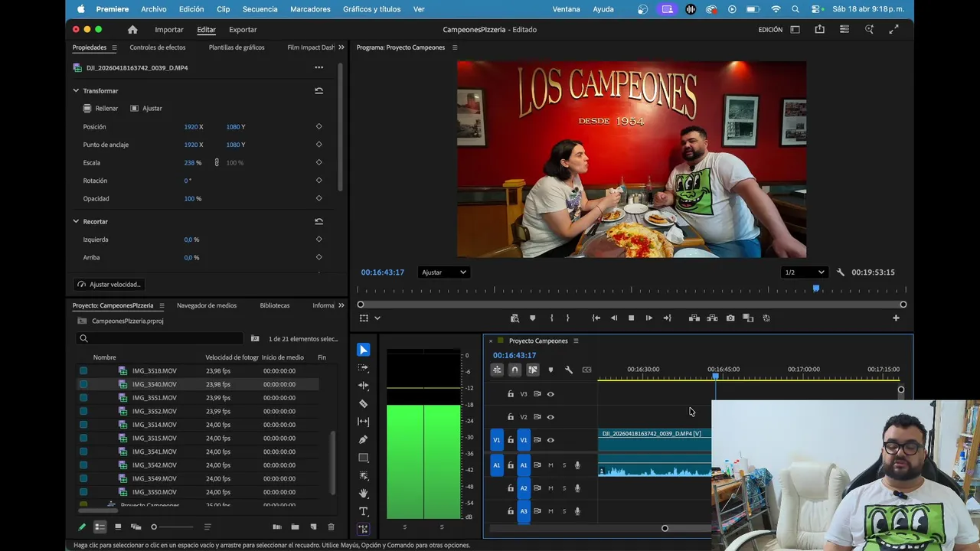This screenshot has height=551, width=980.
Task: Click the timeline horizontal zoom scroll handle
Action: pyautogui.click(x=665, y=528)
